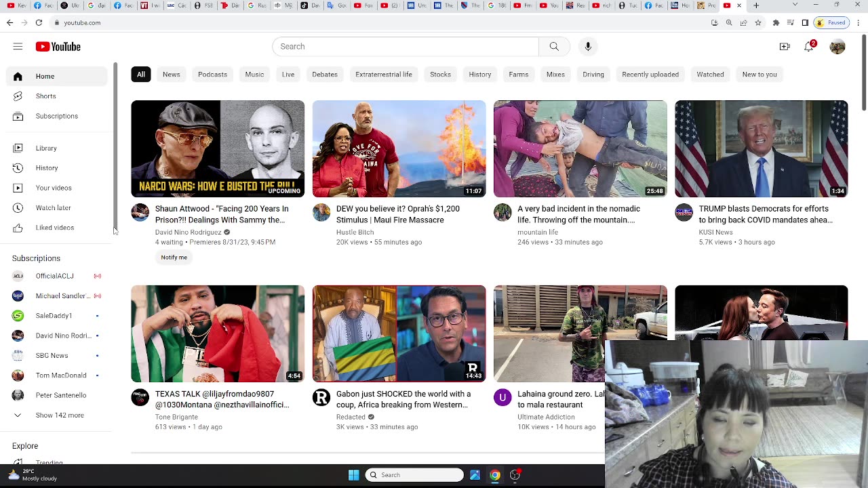Open the nomadic life video thumbnail
This screenshot has height=488, width=868.
click(580, 149)
